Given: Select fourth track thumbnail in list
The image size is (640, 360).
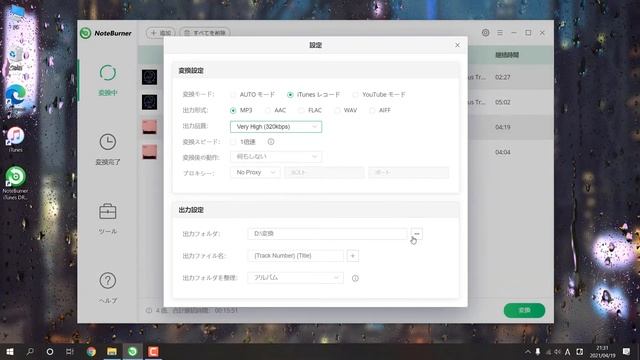Looking at the screenshot, I should [x=149, y=152].
